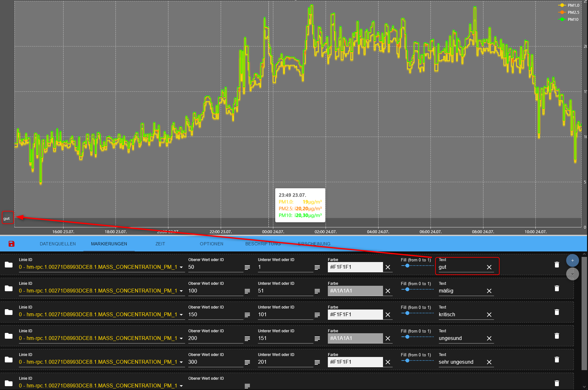Viewport: 588px width, 390px height.
Task: Add a new marking with plus button
Action: point(573,260)
